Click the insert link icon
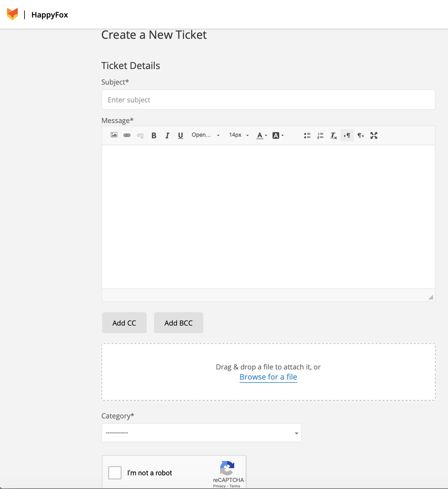Image resolution: width=448 pixels, height=489 pixels. (127, 135)
